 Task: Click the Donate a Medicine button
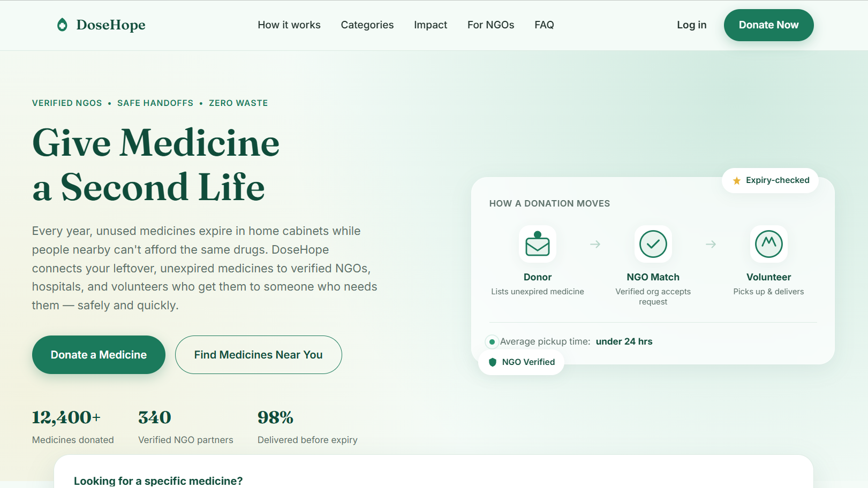(99, 355)
